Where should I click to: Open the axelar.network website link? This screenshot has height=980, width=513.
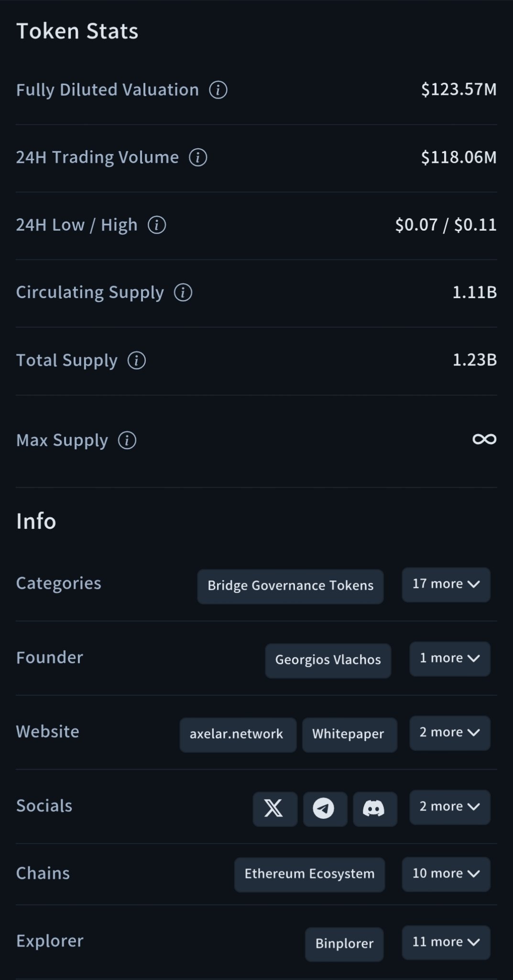point(237,734)
